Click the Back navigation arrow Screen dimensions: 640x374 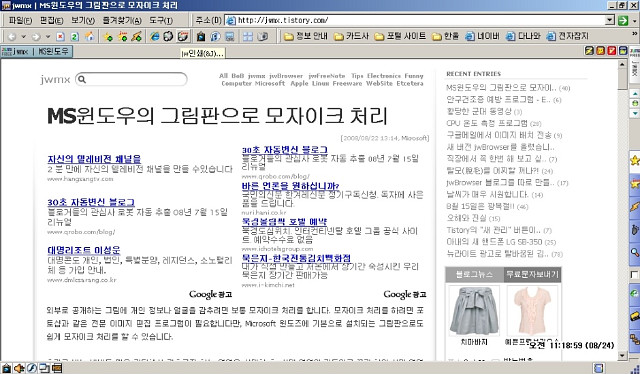point(12,37)
